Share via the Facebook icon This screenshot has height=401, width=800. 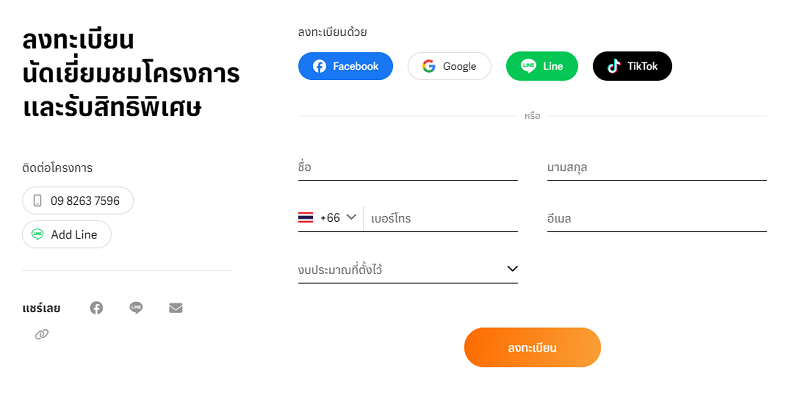[x=96, y=308]
